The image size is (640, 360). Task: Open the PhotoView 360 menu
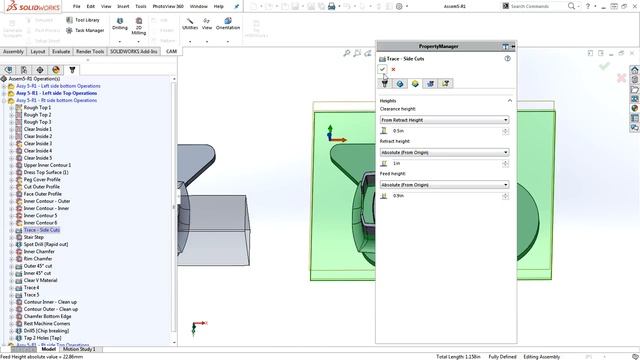click(168, 6)
